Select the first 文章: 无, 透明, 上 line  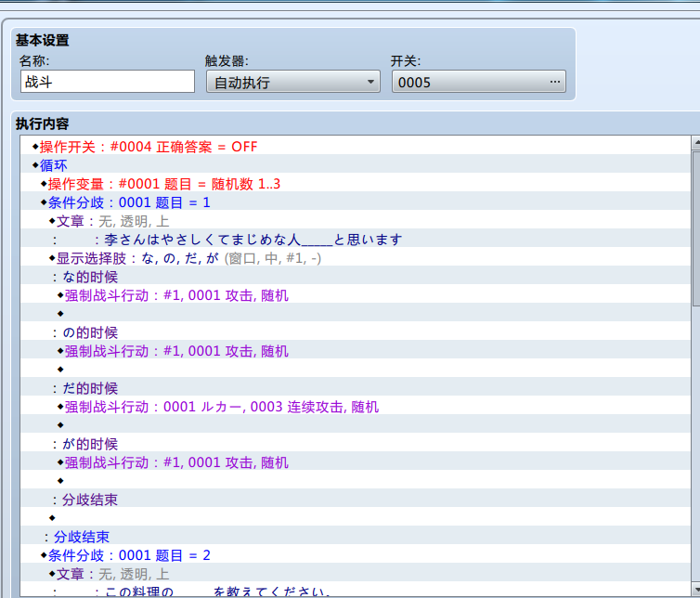(x=355, y=221)
